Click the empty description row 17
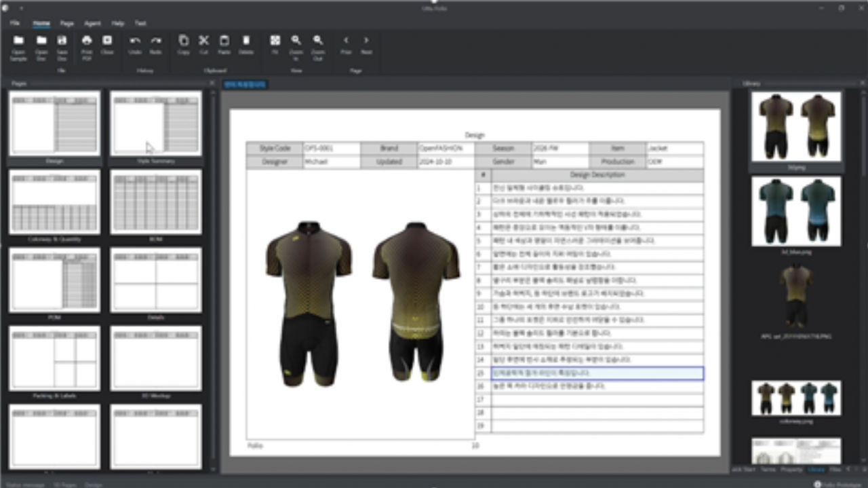868x488 pixels. (x=597, y=400)
